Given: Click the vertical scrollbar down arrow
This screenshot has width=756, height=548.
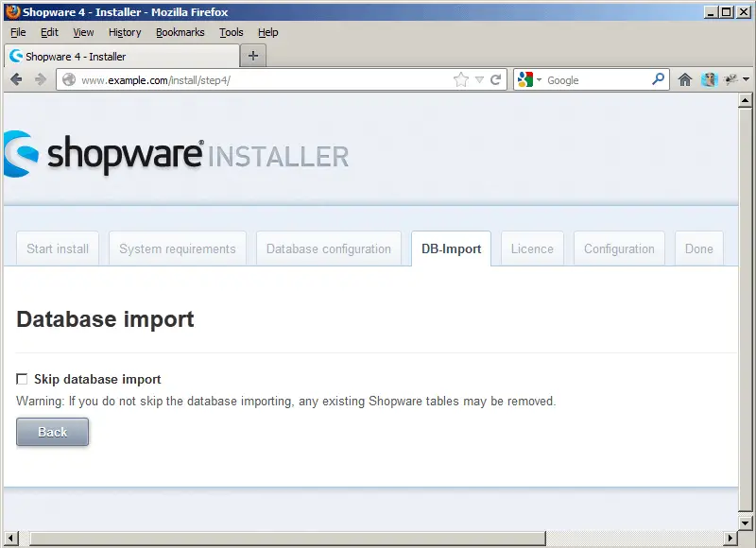Looking at the screenshot, I should (745, 522).
